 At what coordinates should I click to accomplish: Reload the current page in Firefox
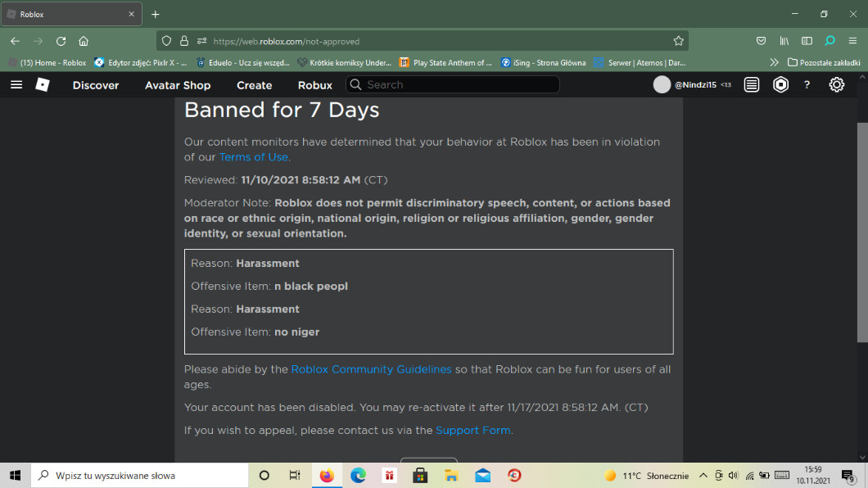point(61,41)
